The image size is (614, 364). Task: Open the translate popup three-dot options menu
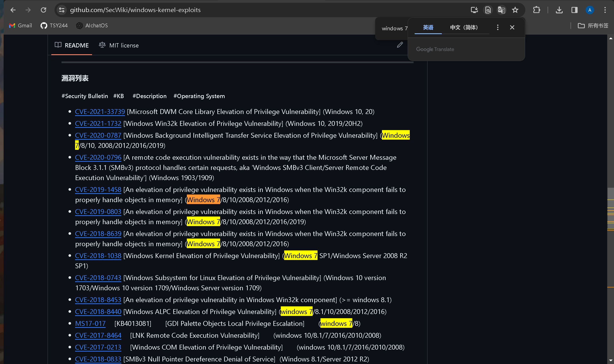[x=498, y=27]
